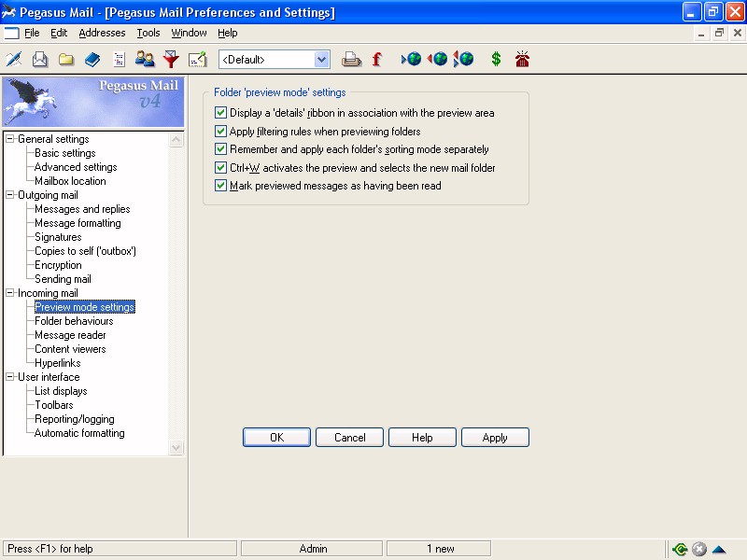This screenshot has height=560, width=747.
Task: Select Folder behaviours in the tree
Action: point(74,321)
